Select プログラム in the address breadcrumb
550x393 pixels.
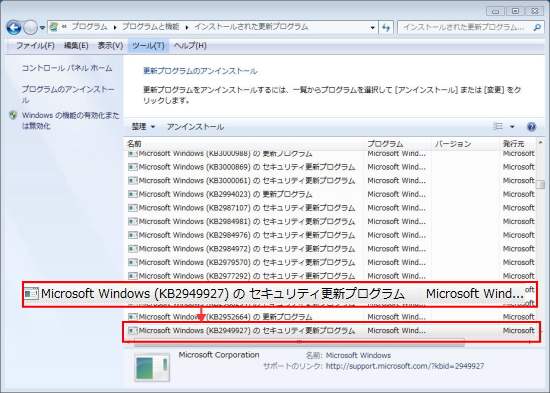(x=89, y=27)
